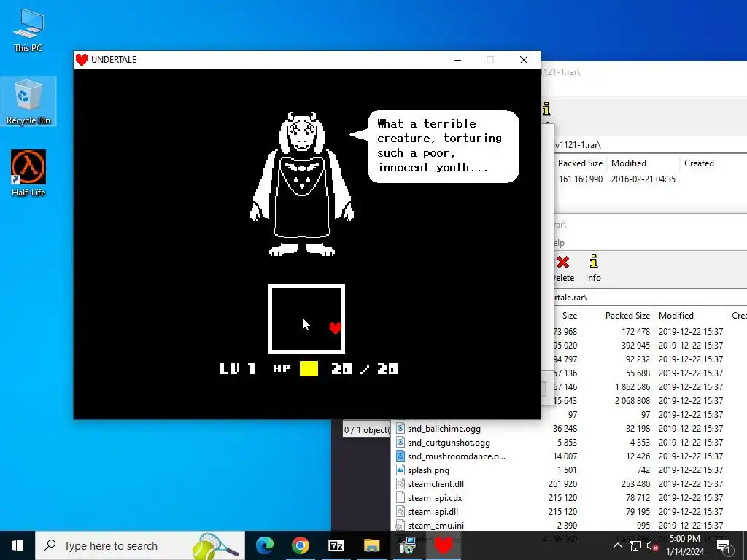Click the red heart soul in battle box
The height and width of the screenshot is (560, 747).
point(336,327)
